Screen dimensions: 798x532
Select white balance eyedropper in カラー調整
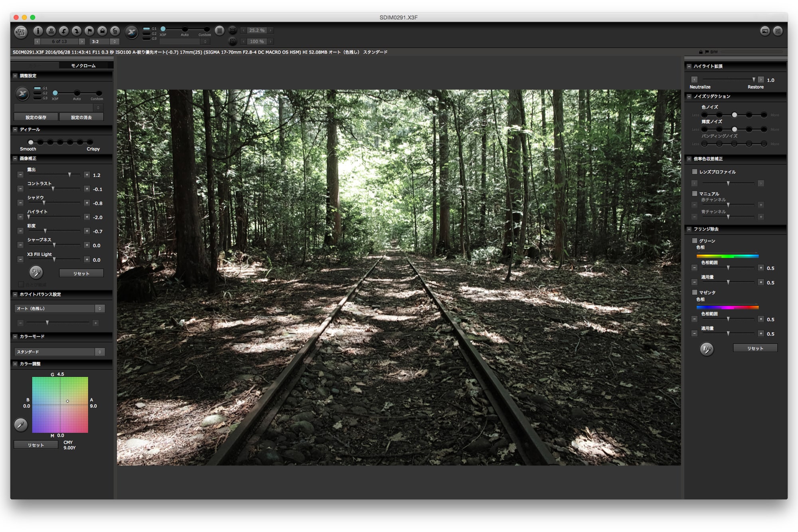(x=21, y=425)
